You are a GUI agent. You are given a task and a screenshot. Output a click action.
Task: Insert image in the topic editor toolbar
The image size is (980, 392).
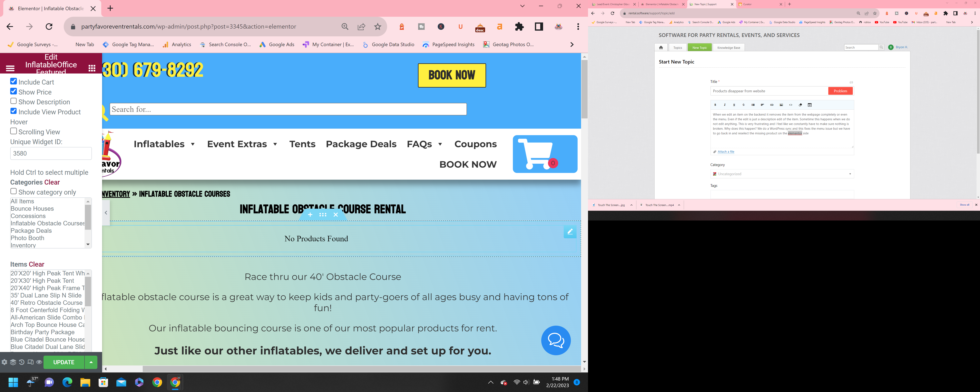[781, 105]
